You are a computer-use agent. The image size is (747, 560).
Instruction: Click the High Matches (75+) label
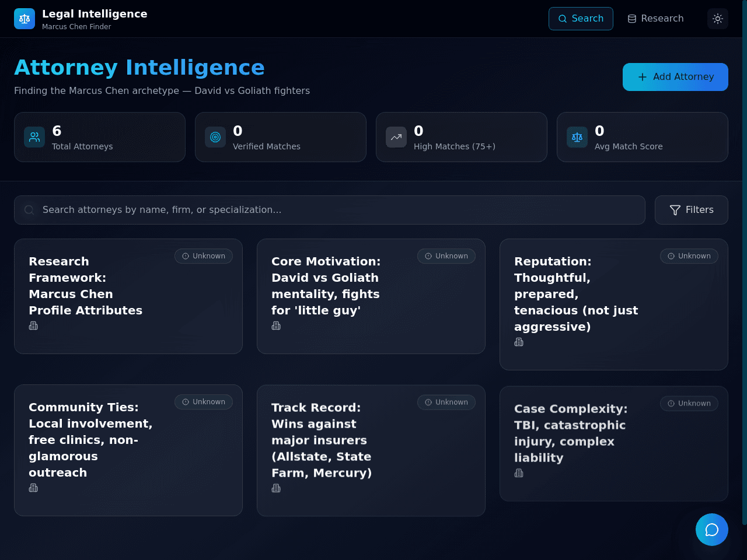[x=455, y=146]
